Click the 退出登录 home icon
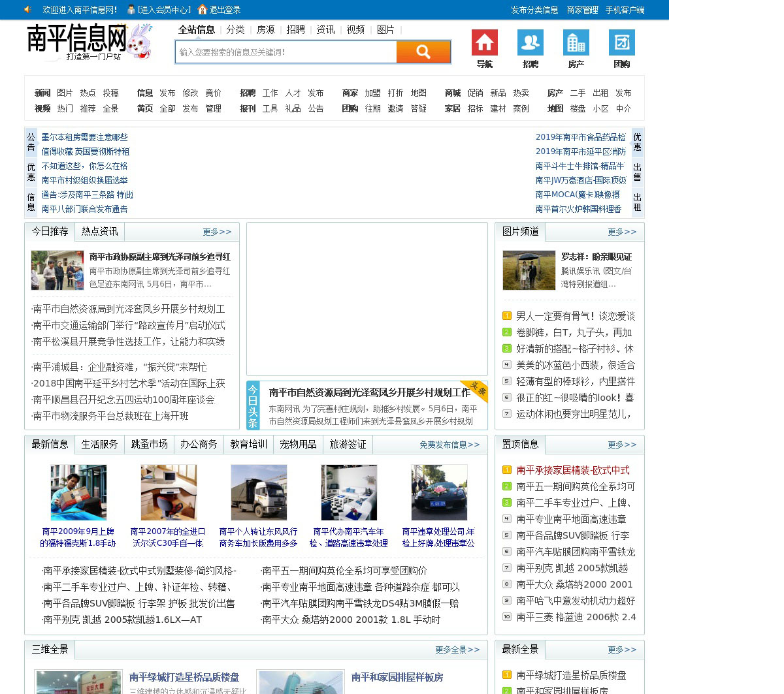This screenshot has width=784, height=694. pos(203,10)
